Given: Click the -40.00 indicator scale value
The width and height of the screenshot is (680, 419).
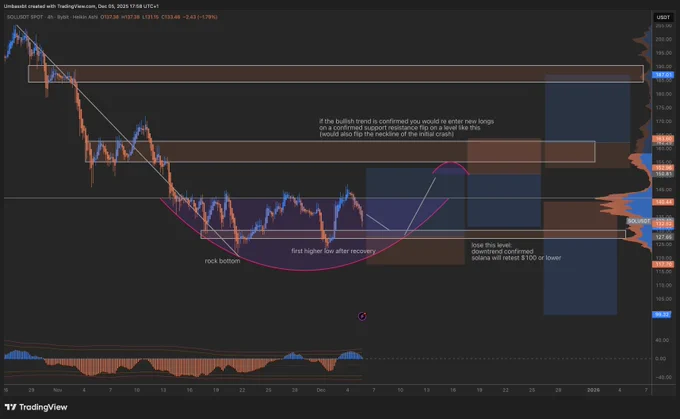Looking at the screenshot, I should pos(662,377).
